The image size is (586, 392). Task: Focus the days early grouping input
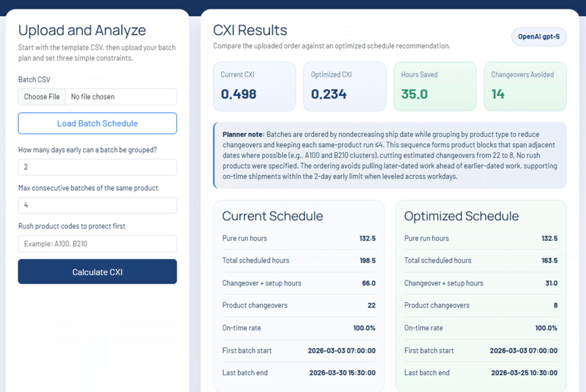tap(97, 167)
